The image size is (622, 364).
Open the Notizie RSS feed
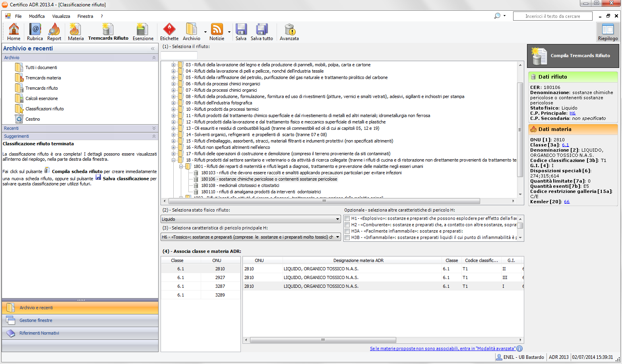click(217, 32)
